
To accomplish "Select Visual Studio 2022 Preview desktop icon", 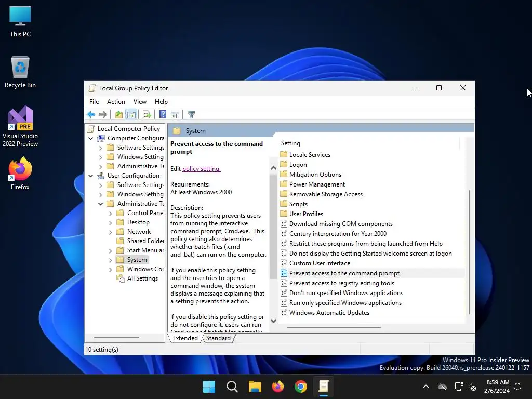I will coord(20,127).
